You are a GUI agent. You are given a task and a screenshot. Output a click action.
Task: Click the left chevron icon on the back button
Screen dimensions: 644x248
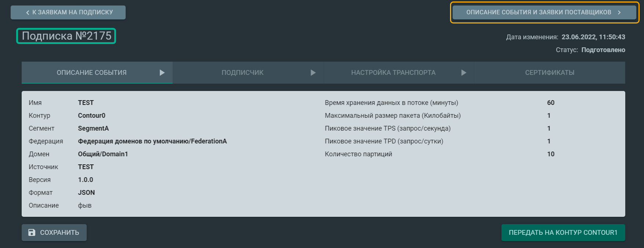tap(28, 12)
